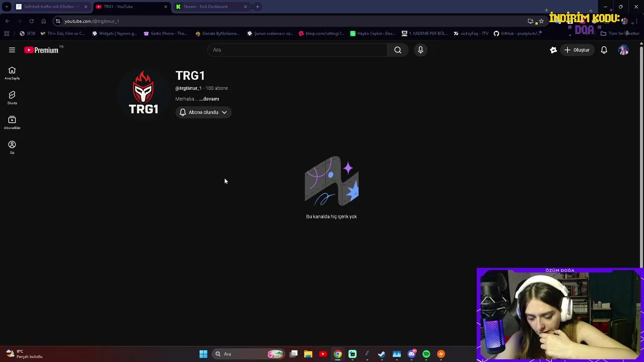Open the Hayko Cepkin bookmark
This screenshot has height=362, width=644.
373,33
